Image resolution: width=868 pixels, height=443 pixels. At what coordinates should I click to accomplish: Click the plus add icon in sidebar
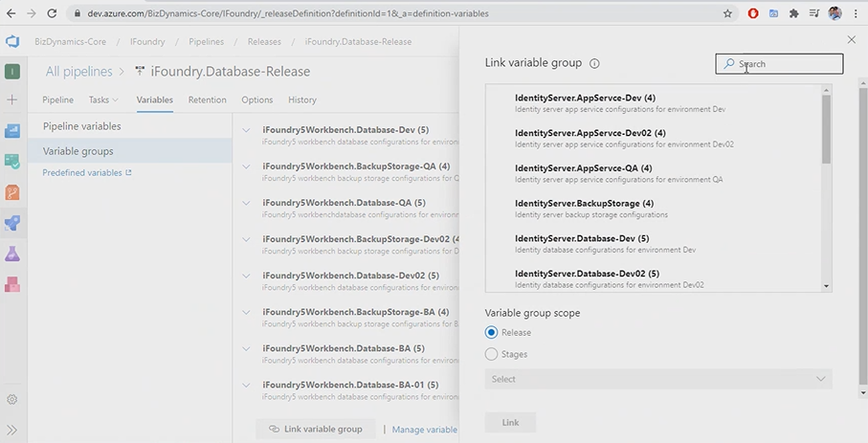[12, 100]
